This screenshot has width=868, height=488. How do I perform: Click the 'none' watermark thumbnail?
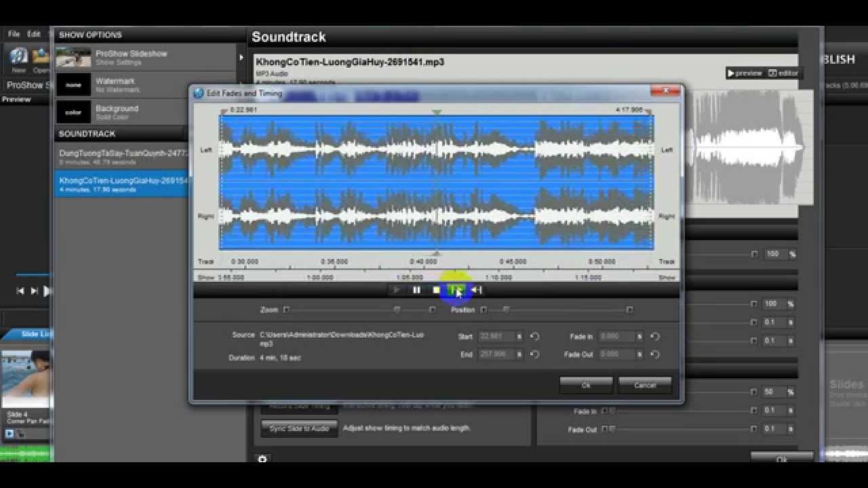73,85
